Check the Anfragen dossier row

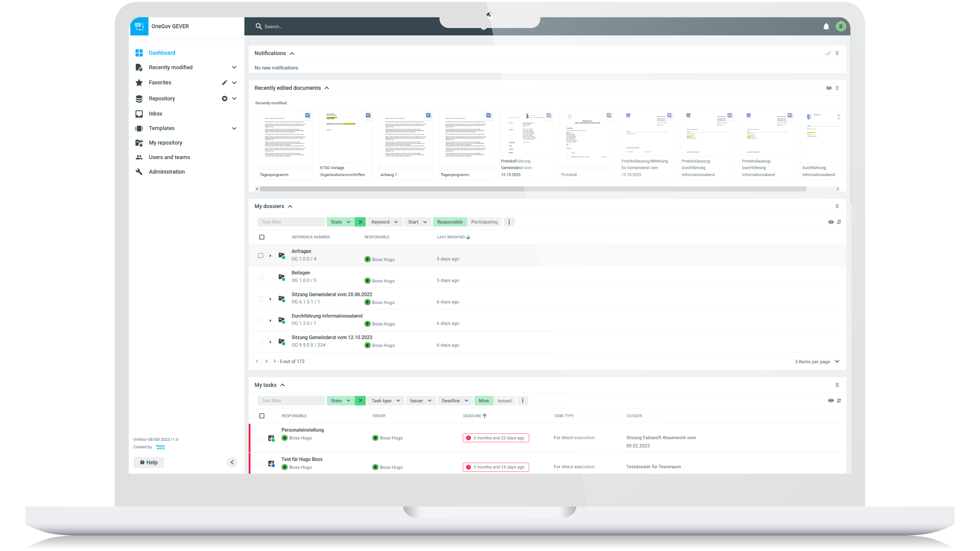(261, 256)
